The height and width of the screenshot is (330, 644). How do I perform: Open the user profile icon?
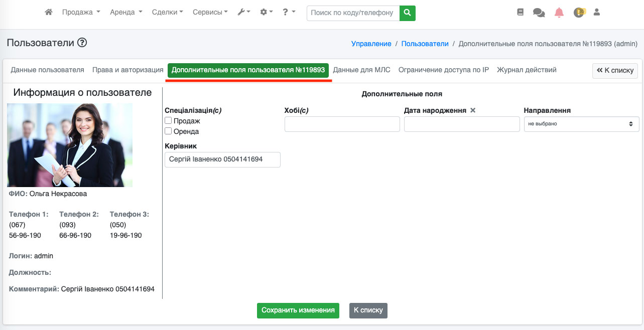click(597, 13)
